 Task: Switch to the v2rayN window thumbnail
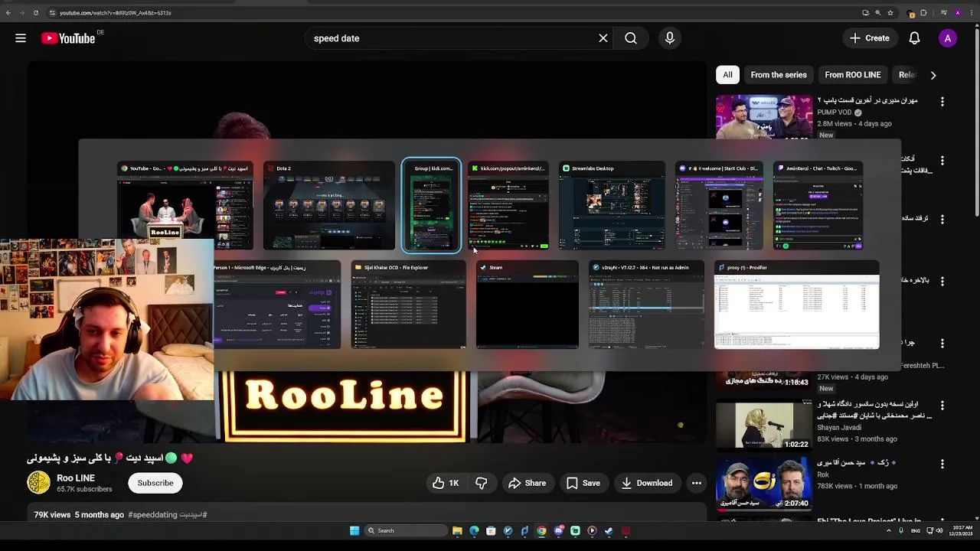(x=646, y=305)
